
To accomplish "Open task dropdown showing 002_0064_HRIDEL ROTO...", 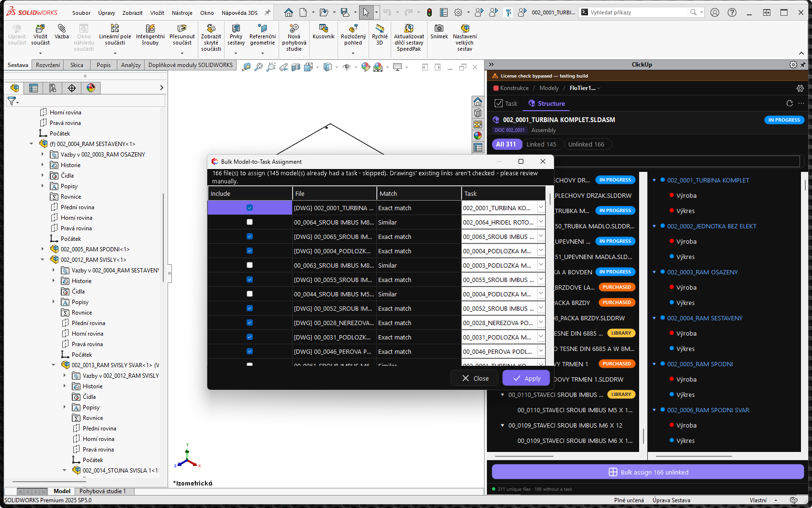I will [541, 222].
